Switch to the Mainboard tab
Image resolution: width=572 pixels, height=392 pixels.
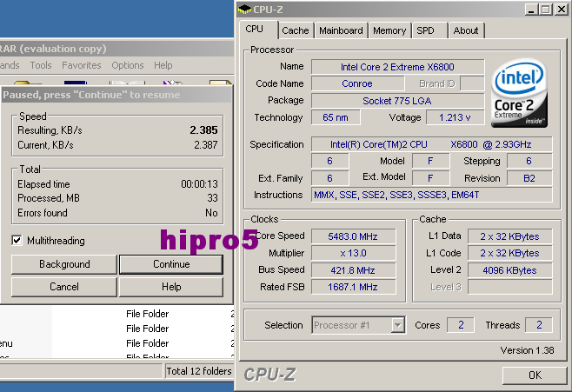[341, 30]
